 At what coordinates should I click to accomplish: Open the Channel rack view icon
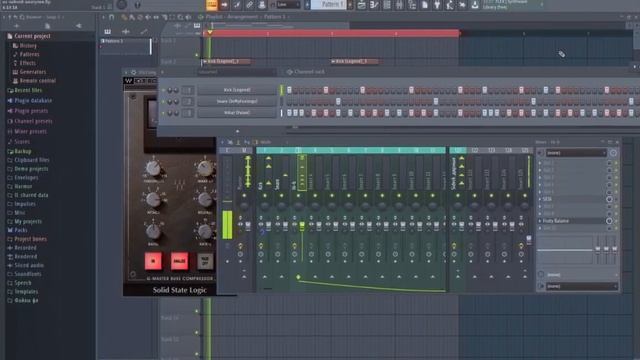[387, 5]
